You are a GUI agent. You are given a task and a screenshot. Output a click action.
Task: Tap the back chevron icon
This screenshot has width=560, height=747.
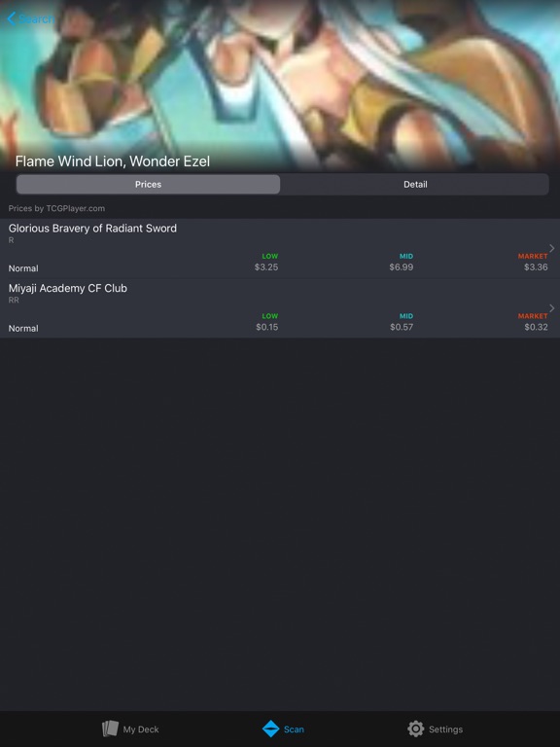click(x=12, y=18)
